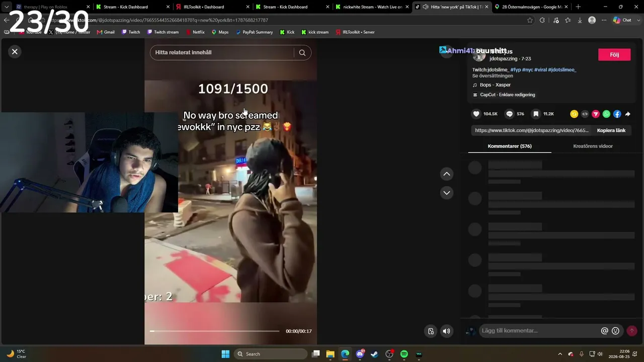Image resolution: width=644 pixels, height=362 pixels.
Task: Repost the video with the yellow icon
Action: pos(574,114)
